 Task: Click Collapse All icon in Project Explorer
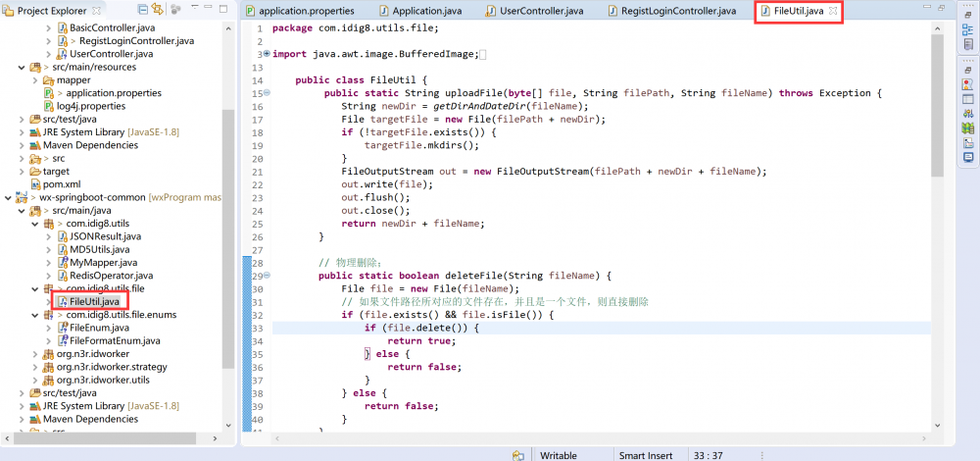(142, 10)
